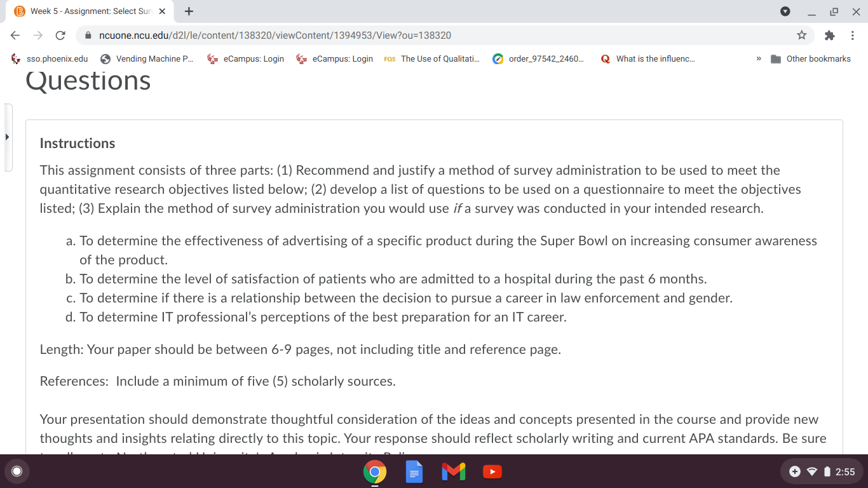Screen dimensions: 868x488
Task: Reload the page with the refresh icon
Action: pos(60,35)
